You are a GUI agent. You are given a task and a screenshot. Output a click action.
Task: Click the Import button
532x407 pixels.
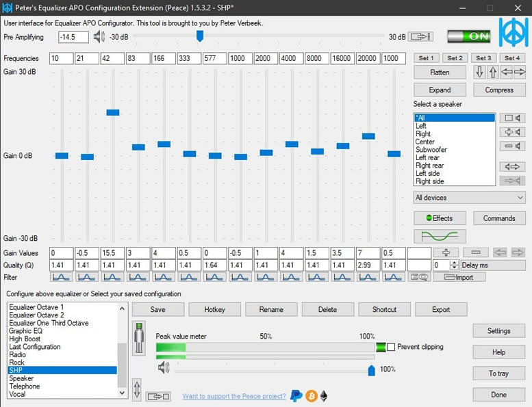(x=459, y=277)
